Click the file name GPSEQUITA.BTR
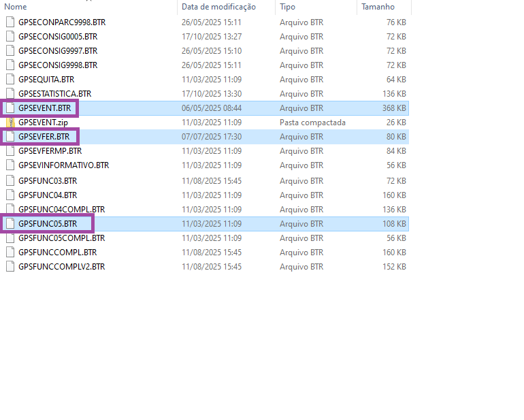 click(46, 80)
